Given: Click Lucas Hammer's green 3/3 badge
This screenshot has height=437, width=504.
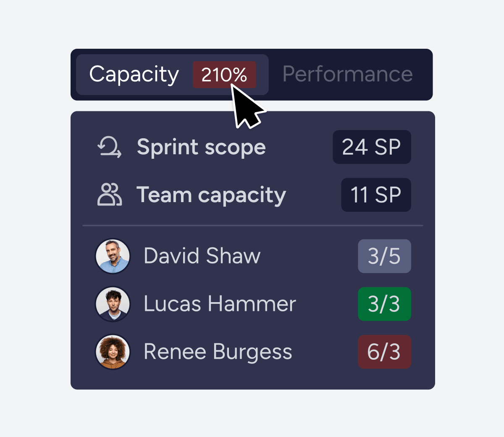Looking at the screenshot, I should coord(384,304).
